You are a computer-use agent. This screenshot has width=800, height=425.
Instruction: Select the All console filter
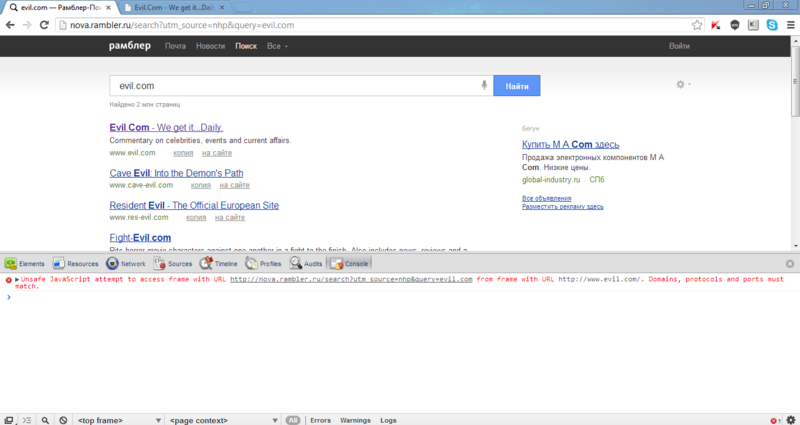(x=293, y=420)
